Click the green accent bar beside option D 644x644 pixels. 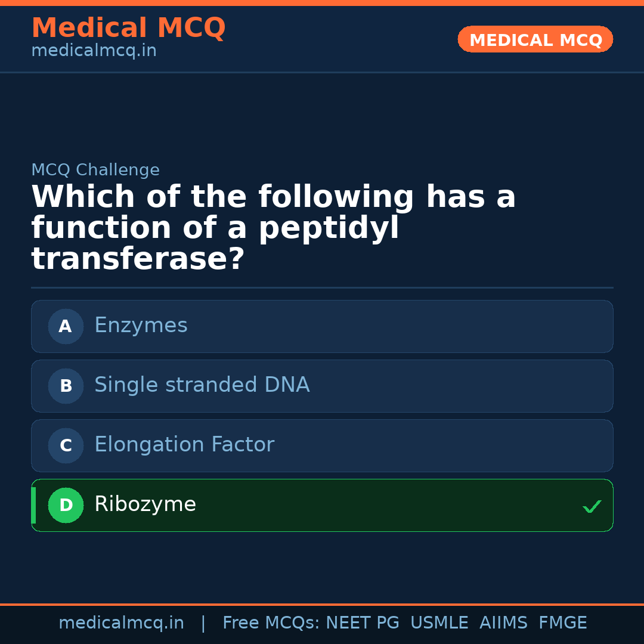point(33,505)
